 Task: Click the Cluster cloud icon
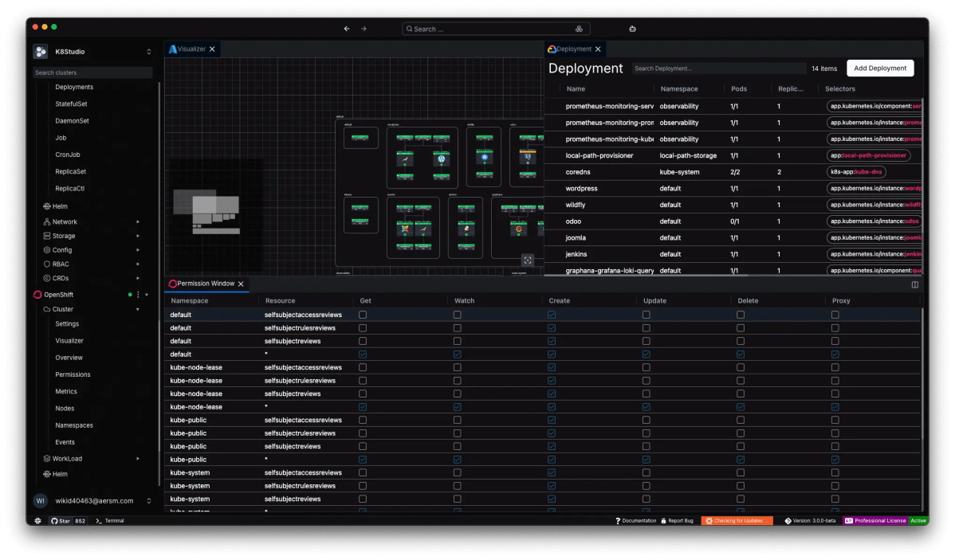click(x=47, y=309)
